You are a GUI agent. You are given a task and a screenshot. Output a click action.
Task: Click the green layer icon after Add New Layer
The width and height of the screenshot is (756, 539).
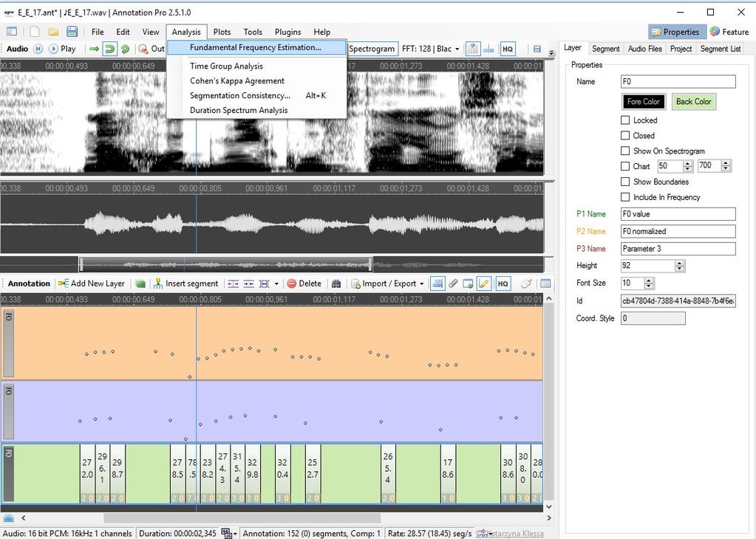coord(140,284)
